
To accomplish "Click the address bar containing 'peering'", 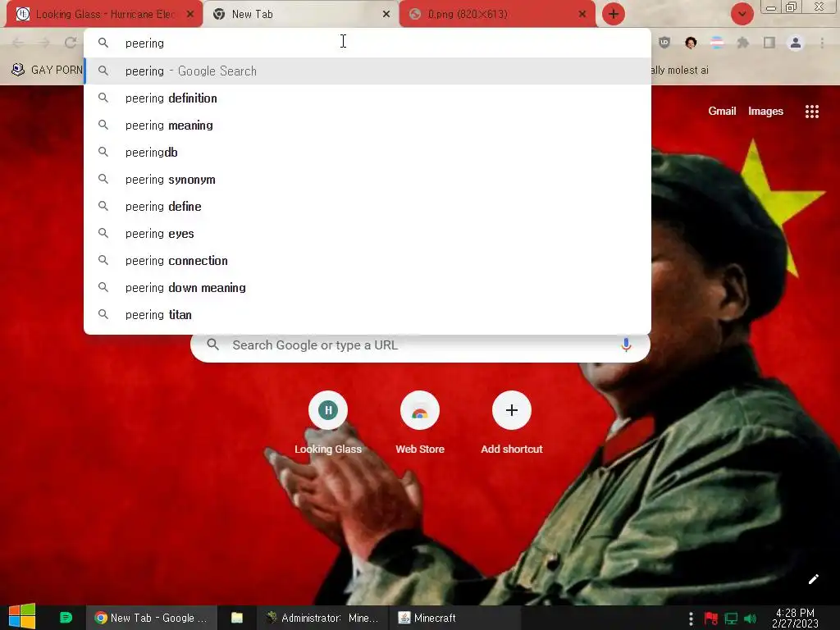I will [367, 43].
